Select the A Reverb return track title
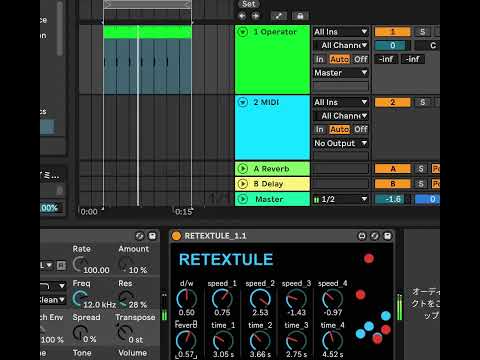 pyautogui.click(x=271, y=169)
